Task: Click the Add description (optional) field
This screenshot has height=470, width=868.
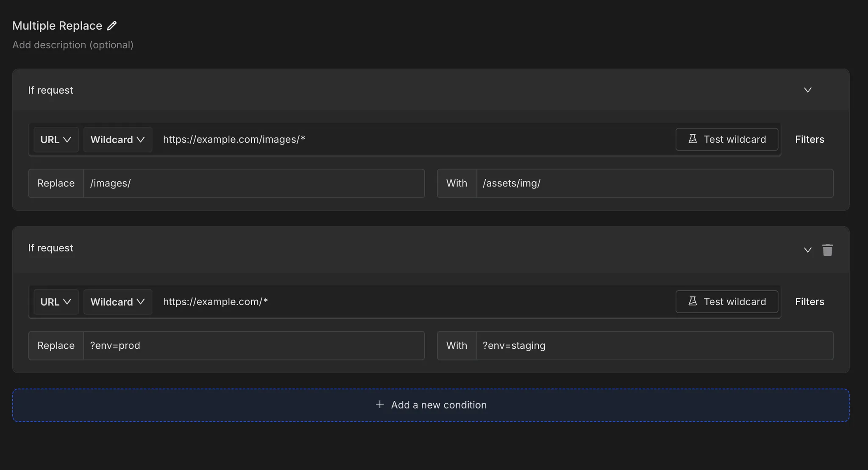Action: pos(73,45)
